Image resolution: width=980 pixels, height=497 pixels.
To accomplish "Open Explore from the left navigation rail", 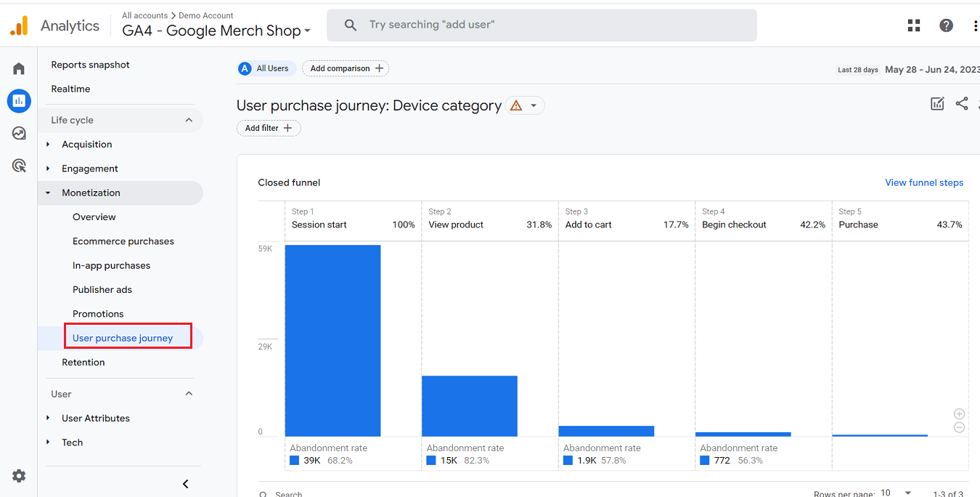I will [18, 133].
